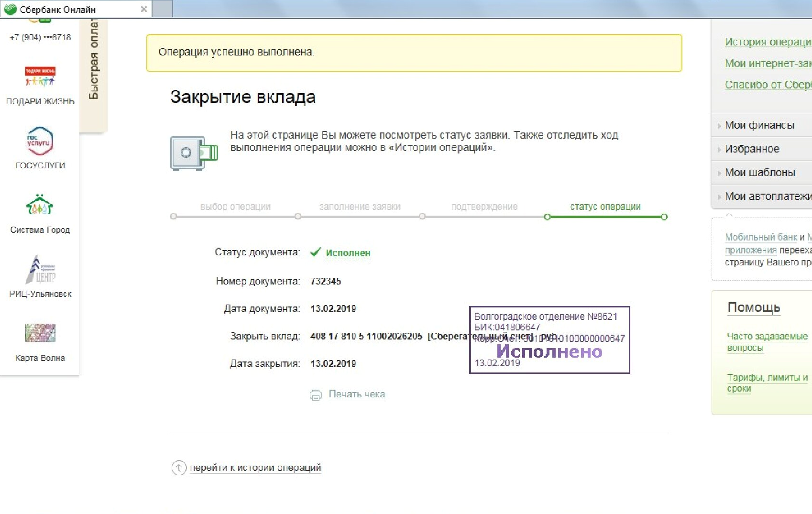Follow перейти к истории операций link
Viewport: 812px width, 514px height.
point(255,468)
